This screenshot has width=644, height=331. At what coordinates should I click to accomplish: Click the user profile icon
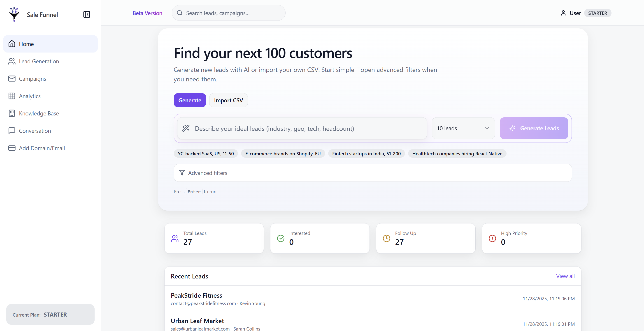pyautogui.click(x=563, y=13)
